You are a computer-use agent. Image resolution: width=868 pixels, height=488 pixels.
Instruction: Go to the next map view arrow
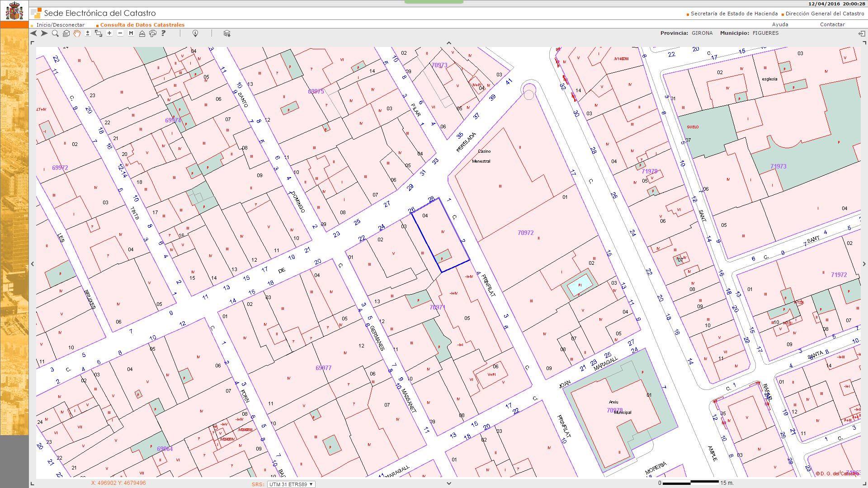(44, 33)
